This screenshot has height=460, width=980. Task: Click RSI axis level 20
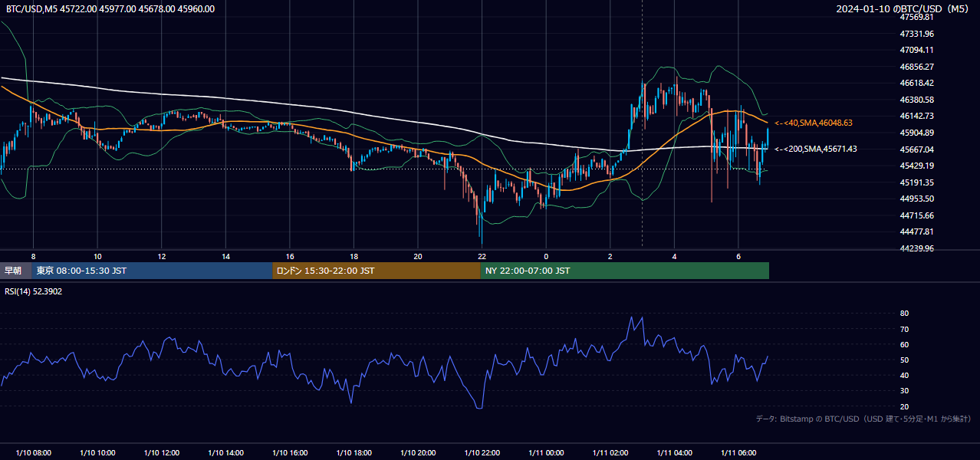(x=904, y=406)
